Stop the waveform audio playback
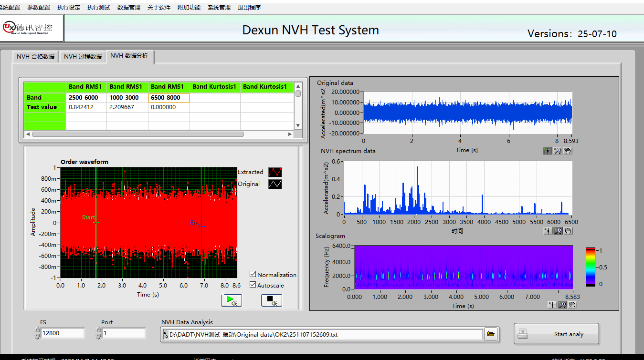The width and height of the screenshot is (644, 360). click(x=271, y=300)
